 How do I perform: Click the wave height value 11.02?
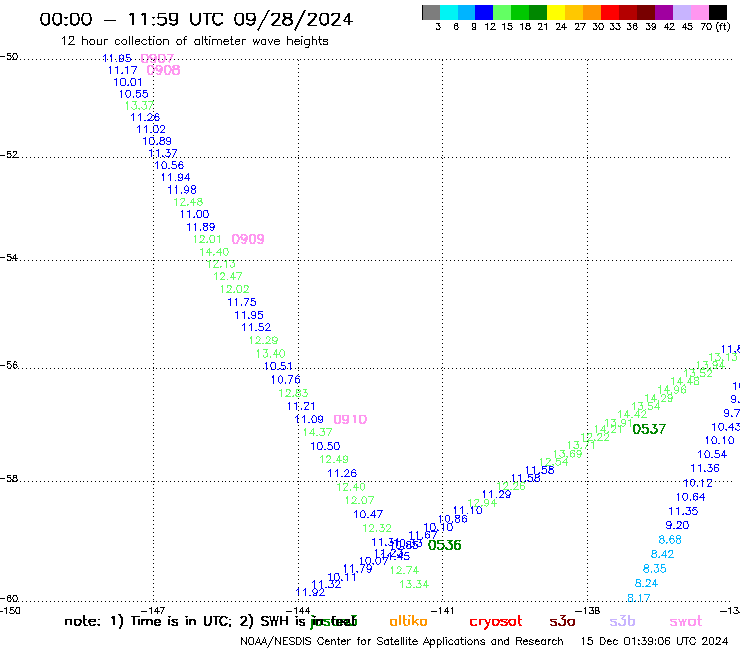(151, 129)
